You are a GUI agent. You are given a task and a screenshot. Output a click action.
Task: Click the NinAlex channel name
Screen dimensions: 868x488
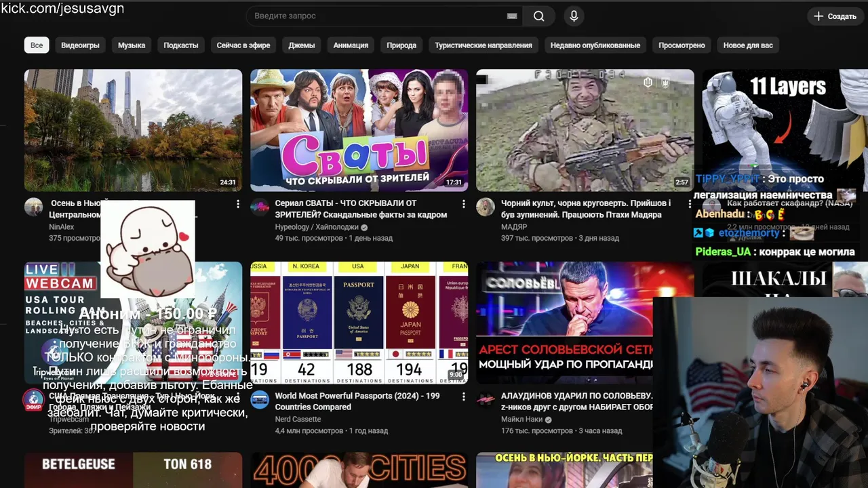pos(62,227)
